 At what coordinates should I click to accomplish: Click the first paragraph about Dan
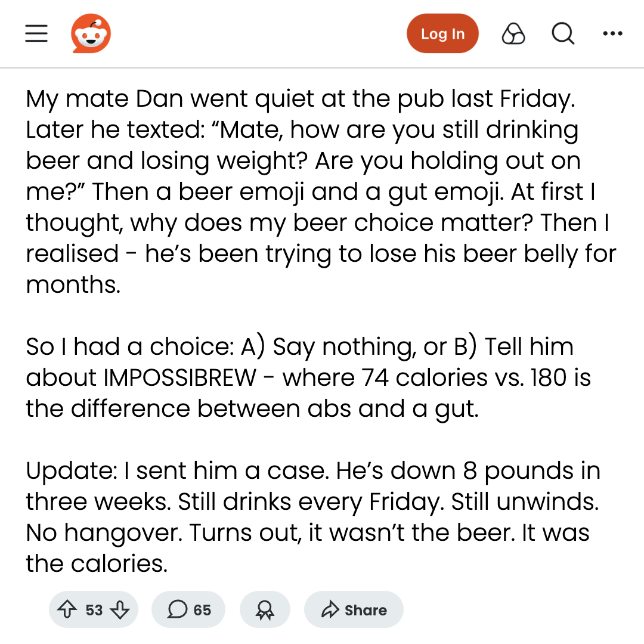321,191
